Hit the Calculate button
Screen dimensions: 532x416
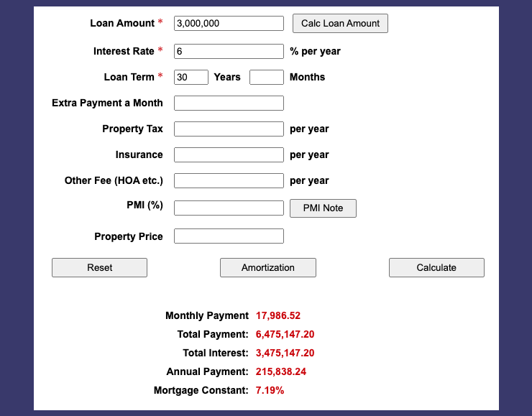pyautogui.click(x=436, y=268)
